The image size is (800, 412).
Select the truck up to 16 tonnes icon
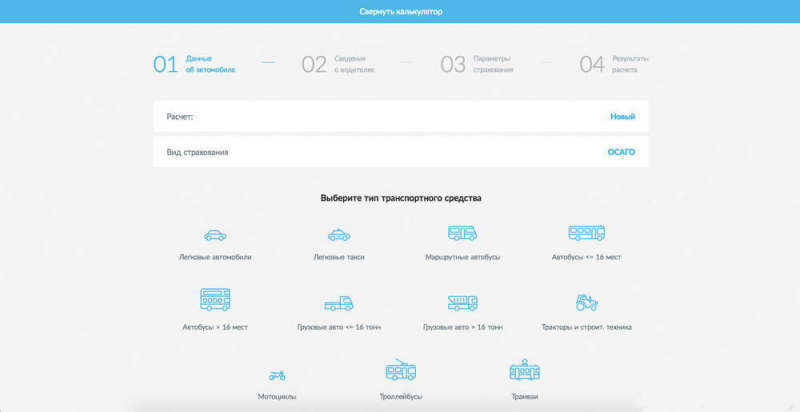[x=339, y=303]
